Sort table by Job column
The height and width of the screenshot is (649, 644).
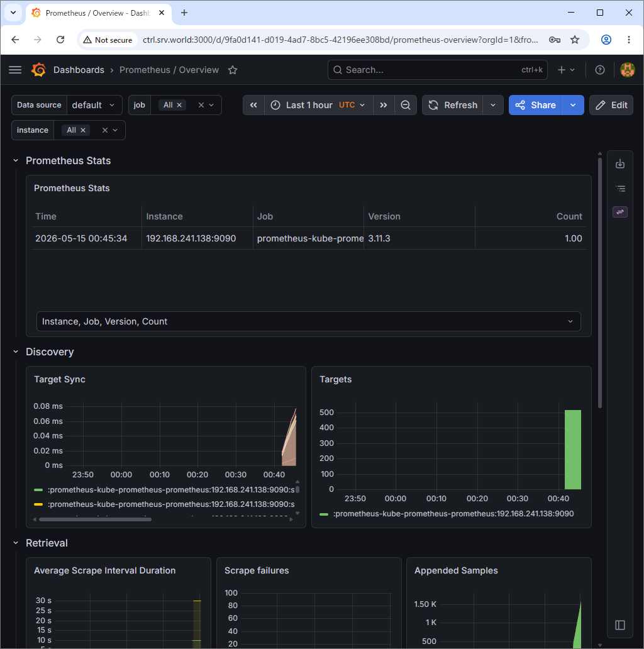click(x=265, y=216)
